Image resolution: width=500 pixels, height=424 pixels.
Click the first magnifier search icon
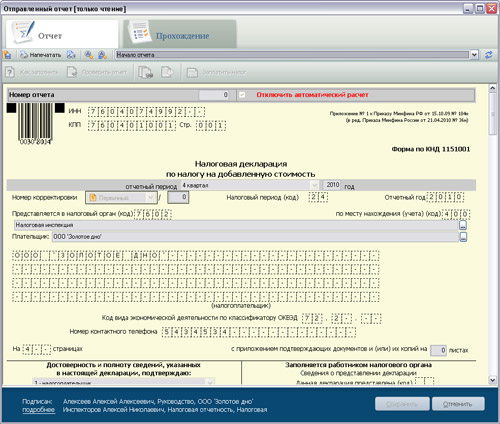[x=89, y=55]
